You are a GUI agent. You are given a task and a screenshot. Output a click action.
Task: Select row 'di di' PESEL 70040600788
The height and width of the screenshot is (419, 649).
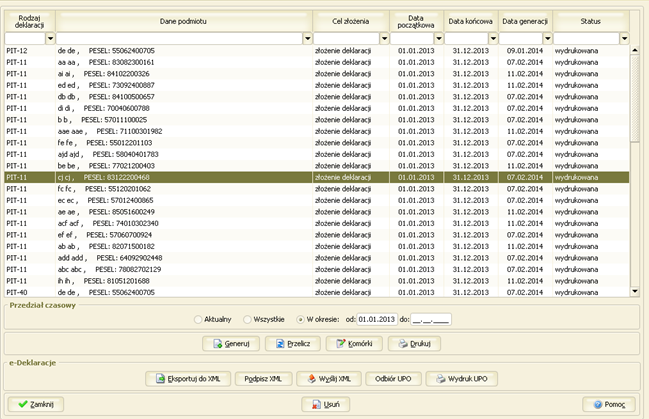click(317, 108)
